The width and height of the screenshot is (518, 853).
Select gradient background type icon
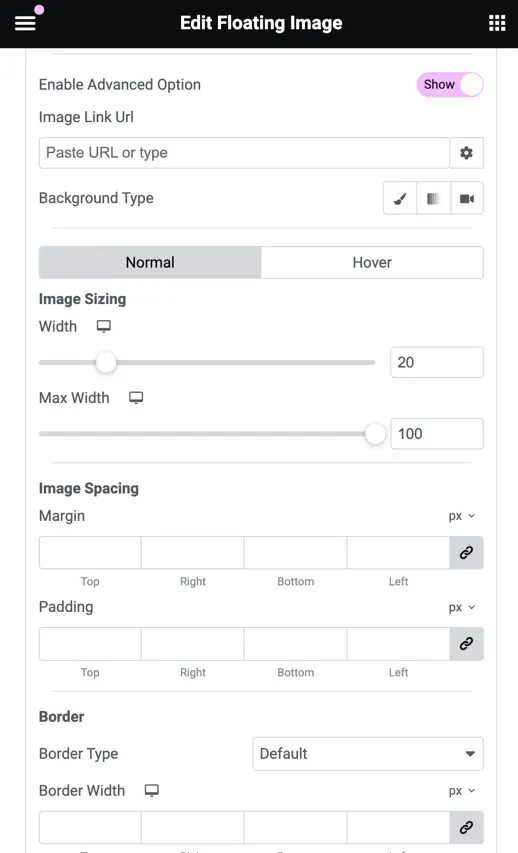[433, 199]
